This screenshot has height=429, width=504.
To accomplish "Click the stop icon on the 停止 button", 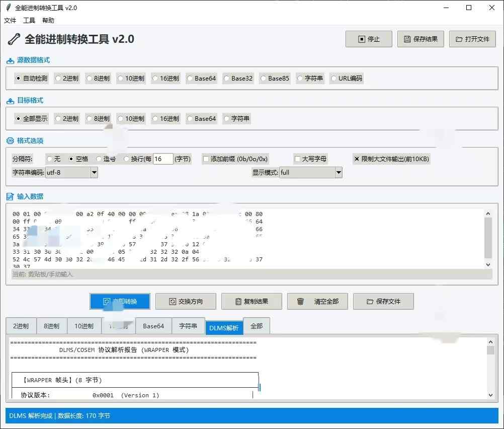I will 362,39.
